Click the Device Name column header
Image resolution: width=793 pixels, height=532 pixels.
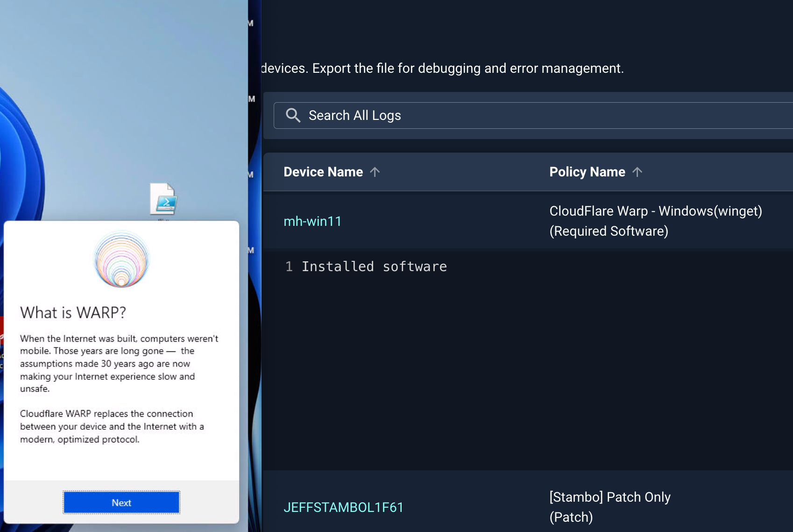pos(323,172)
